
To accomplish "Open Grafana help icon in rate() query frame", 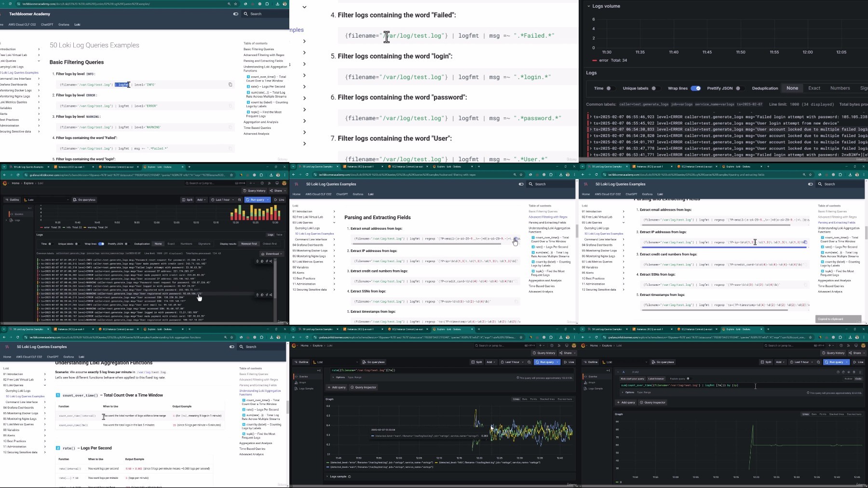I will point(552,346).
